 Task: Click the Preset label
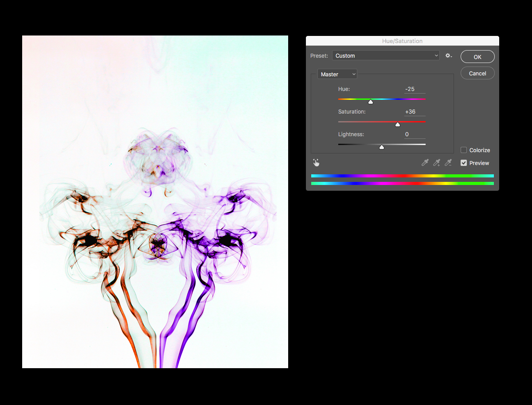point(319,55)
